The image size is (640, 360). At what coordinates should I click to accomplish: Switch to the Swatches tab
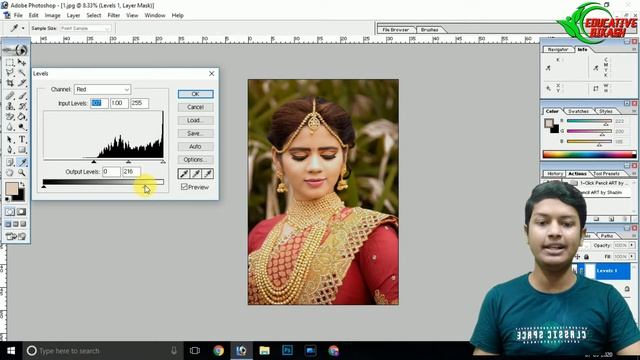[578, 111]
